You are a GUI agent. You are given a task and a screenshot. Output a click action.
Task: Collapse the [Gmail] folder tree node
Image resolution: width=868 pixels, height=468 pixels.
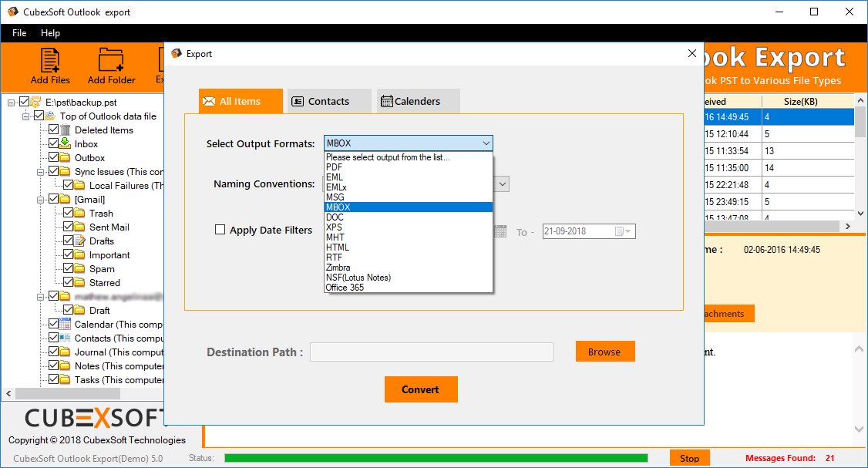pos(41,200)
